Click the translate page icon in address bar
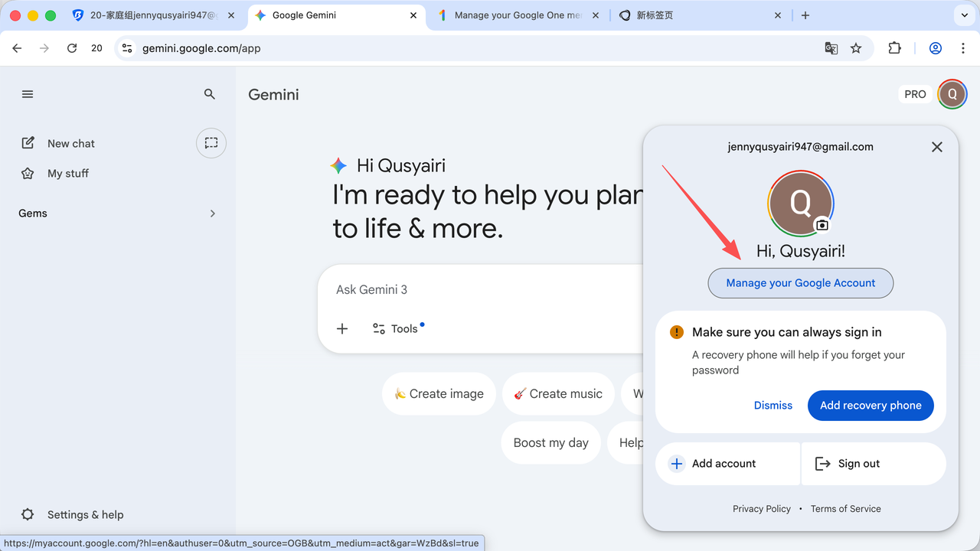 click(x=831, y=48)
